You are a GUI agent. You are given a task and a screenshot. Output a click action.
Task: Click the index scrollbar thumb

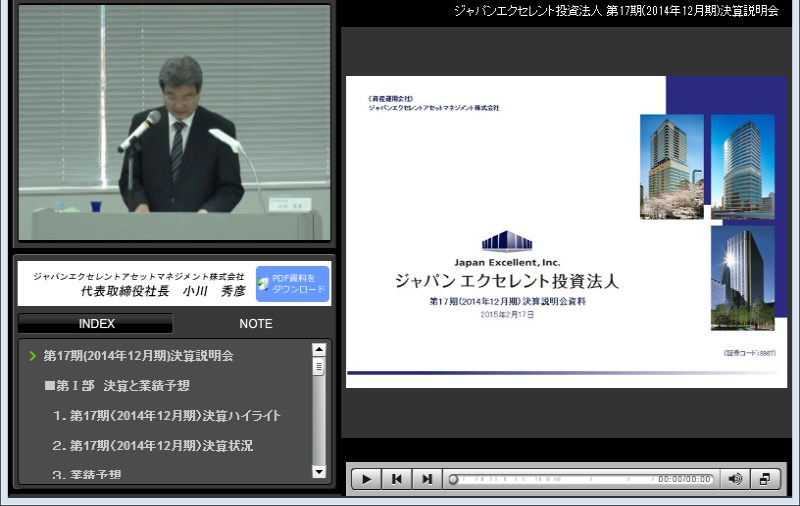(319, 366)
